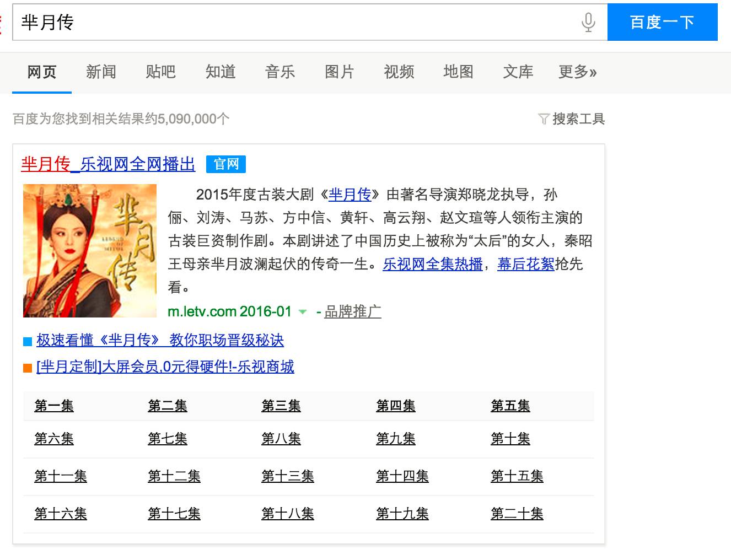Viewport: 731px width, 560px height.
Task: Open episode 第十八集
Action: [x=288, y=514]
